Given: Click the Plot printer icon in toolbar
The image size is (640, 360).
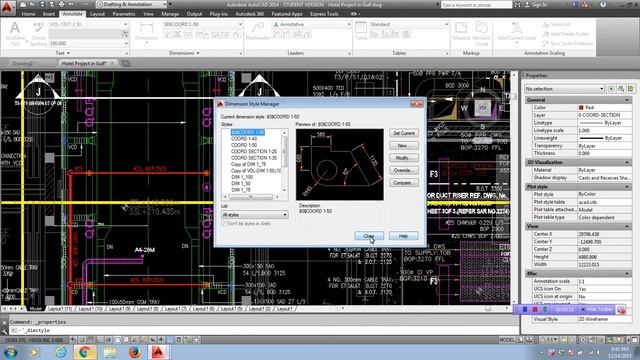Looking at the screenshot, I should (x=61, y=4).
